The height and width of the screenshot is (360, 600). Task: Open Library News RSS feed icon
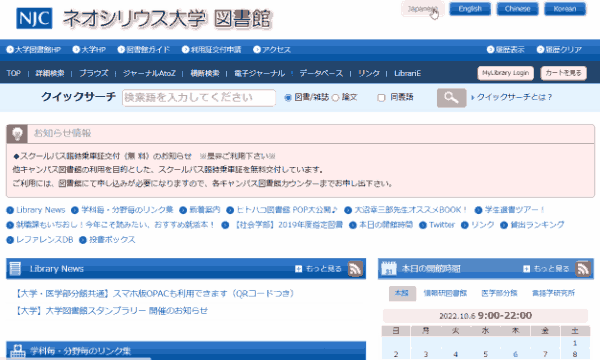pyautogui.click(x=355, y=269)
